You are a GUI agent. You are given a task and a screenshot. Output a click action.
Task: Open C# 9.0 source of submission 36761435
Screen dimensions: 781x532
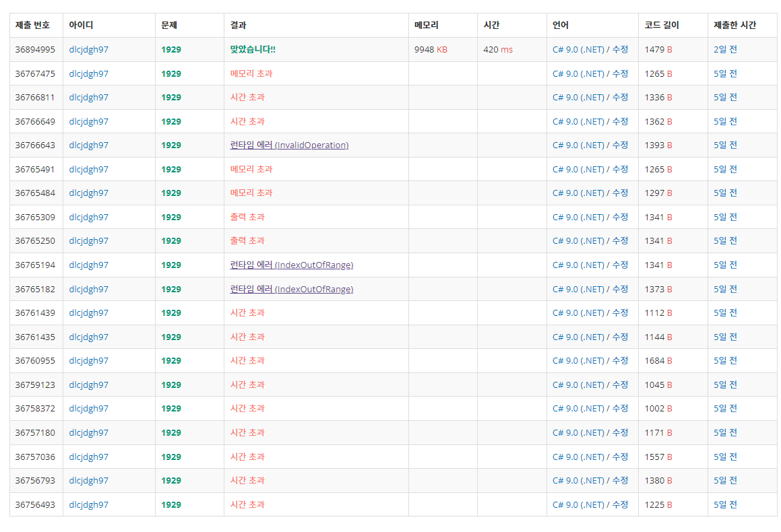tap(578, 337)
